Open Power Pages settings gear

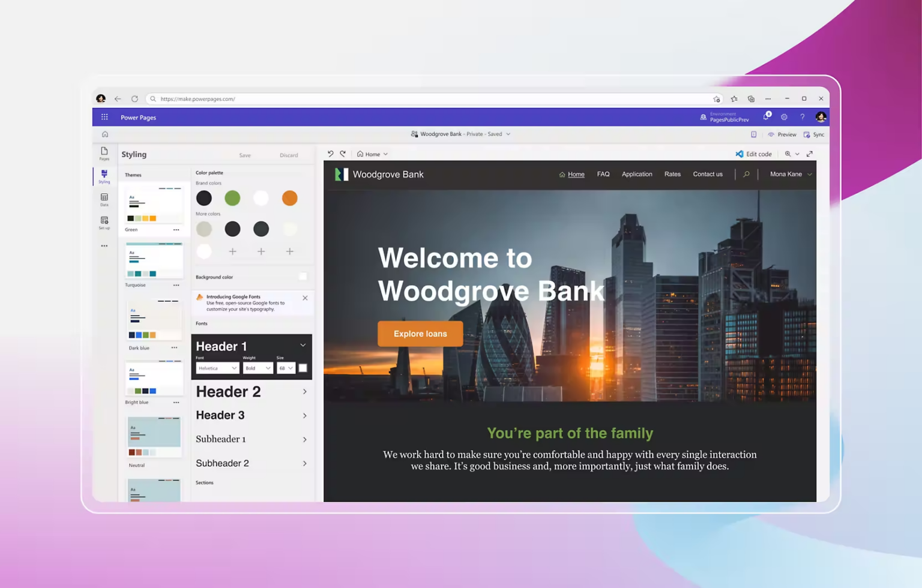[784, 117]
